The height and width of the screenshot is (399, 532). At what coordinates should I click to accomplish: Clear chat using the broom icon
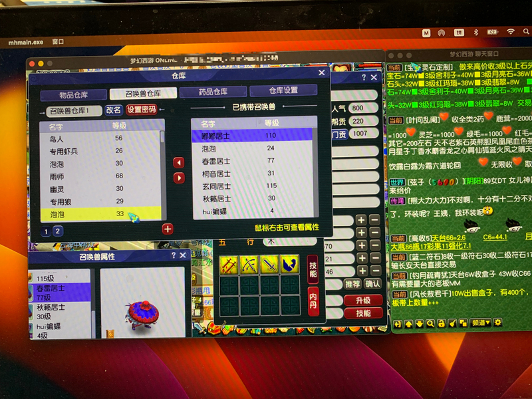click(452, 323)
